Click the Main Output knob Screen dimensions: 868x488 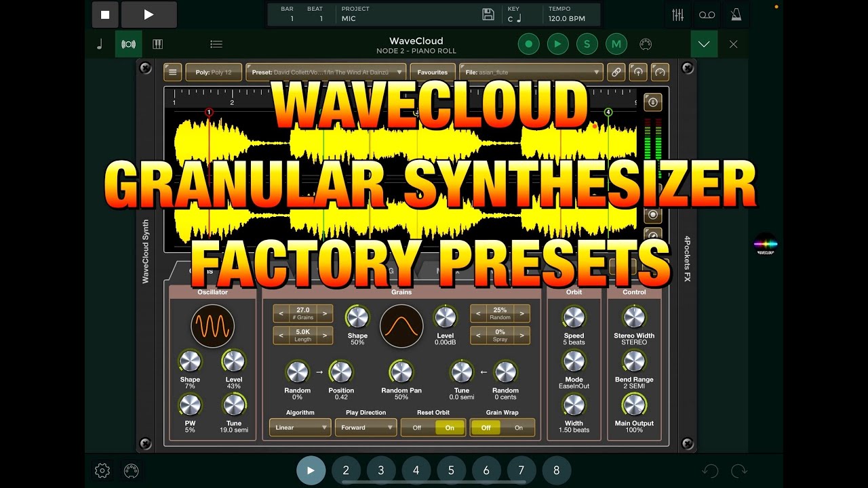[x=634, y=405]
